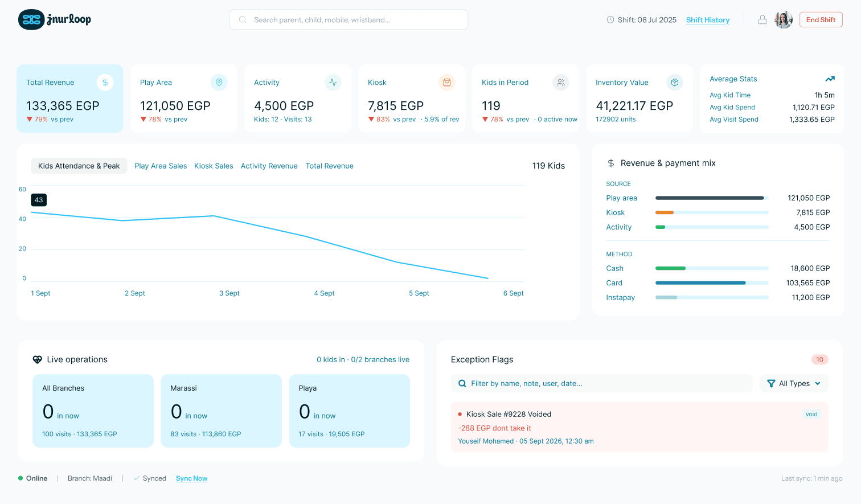Click the Branch: Maadi status text
Image resolution: width=861 pixels, height=504 pixels.
click(x=90, y=478)
